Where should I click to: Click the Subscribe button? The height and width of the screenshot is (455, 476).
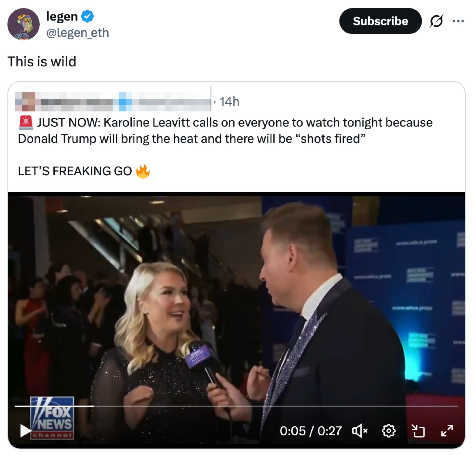pyautogui.click(x=380, y=21)
